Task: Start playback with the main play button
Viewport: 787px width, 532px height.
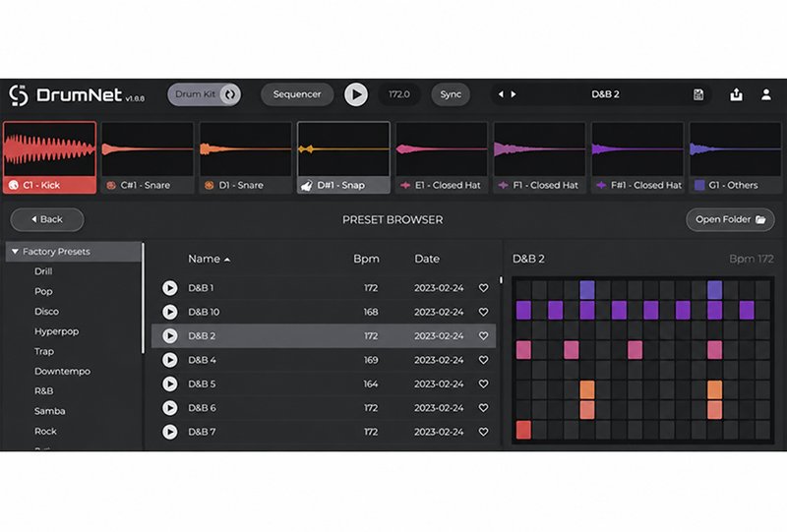Action: [356, 94]
